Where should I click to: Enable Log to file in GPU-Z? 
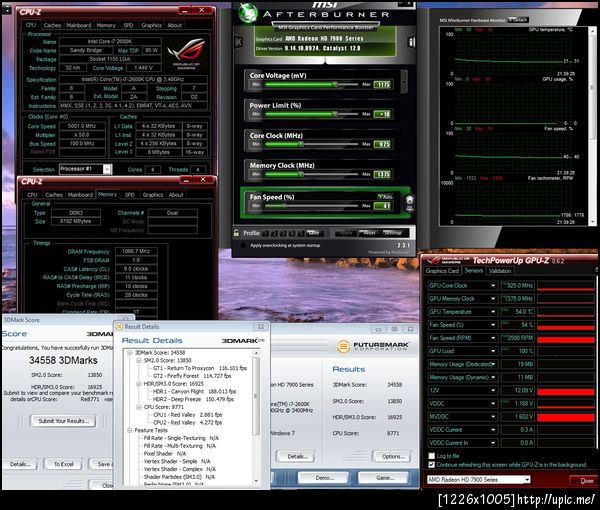pos(432,456)
